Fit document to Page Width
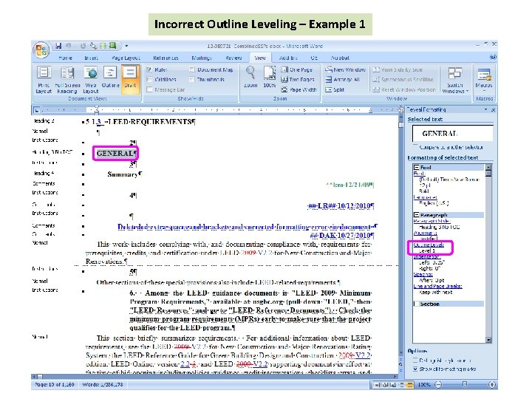The height and width of the screenshot is (399, 532). (299, 89)
